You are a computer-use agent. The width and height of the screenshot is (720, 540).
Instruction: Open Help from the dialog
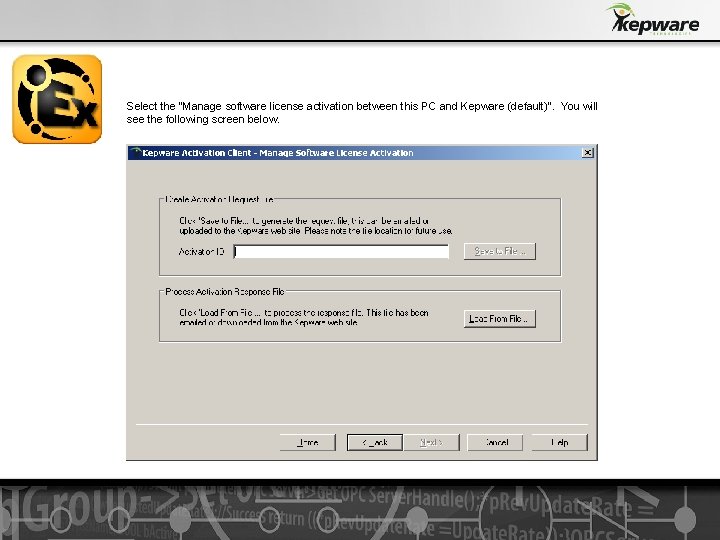tap(560, 443)
